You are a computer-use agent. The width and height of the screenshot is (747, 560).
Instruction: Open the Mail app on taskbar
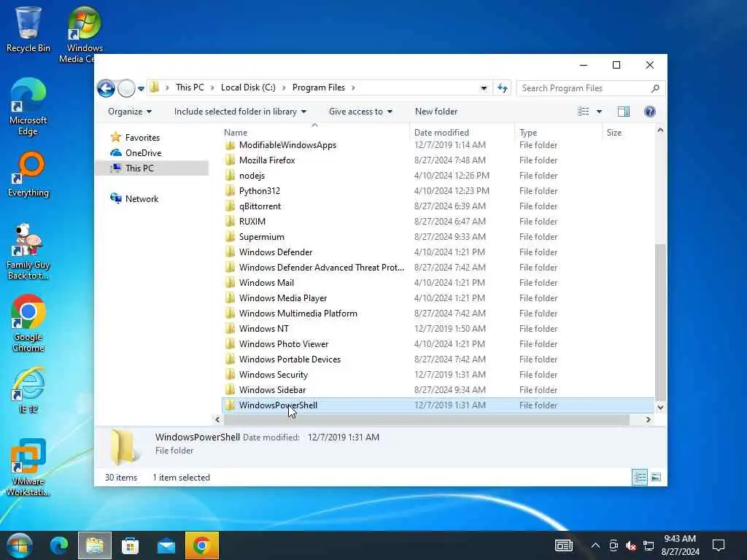coord(166,545)
